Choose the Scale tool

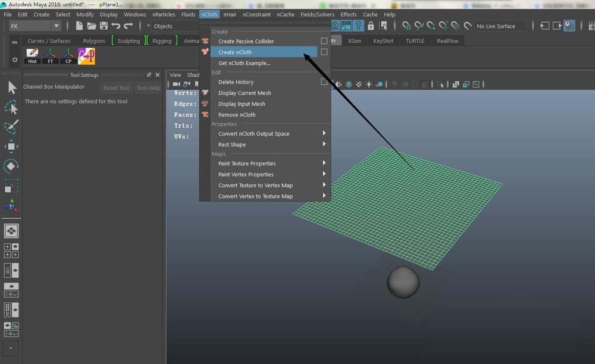pyautogui.click(x=11, y=186)
